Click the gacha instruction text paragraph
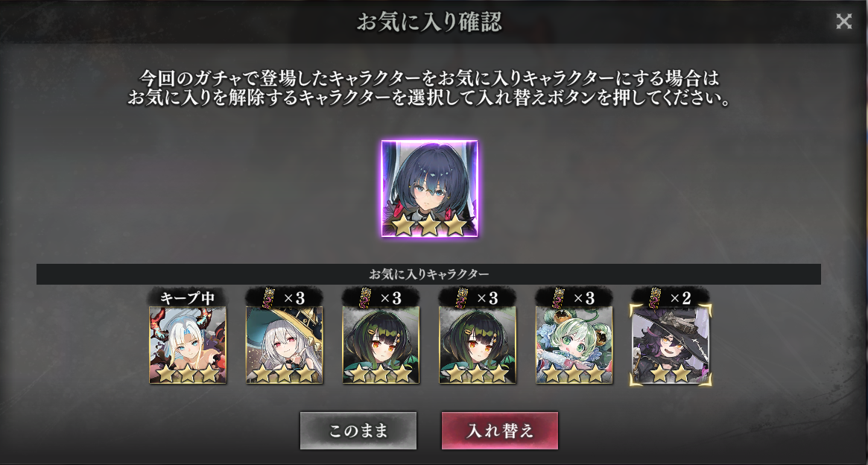This screenshot has width=868, height=465. [x=430, y=87]
